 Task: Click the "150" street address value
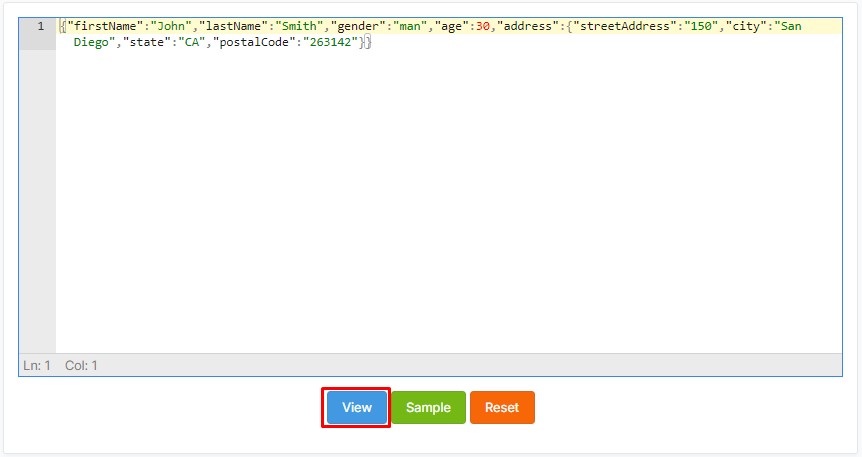[x=701, y=26]
